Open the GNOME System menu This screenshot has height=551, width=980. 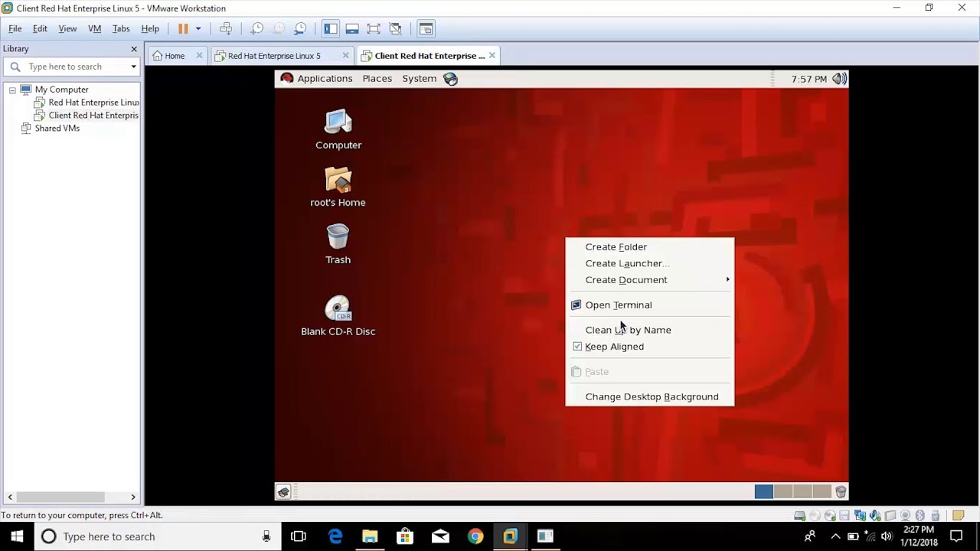point(419,79)
